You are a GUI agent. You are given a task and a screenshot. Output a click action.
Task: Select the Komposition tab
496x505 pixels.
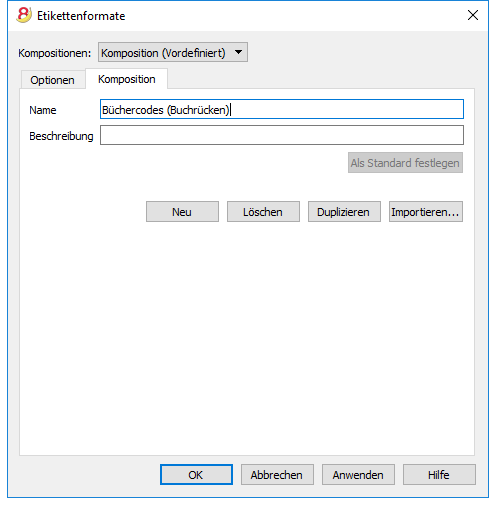(127, 79)
